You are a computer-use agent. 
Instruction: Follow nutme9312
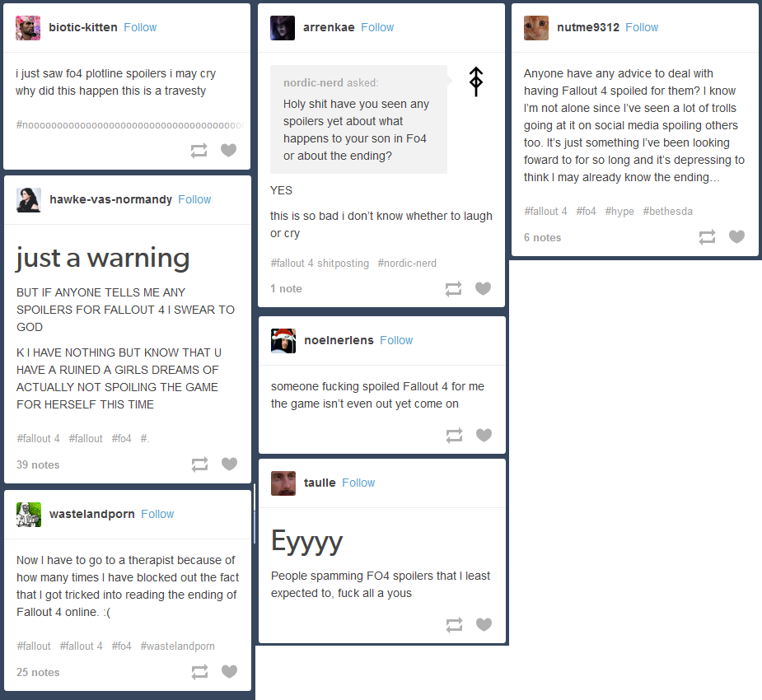[x=642, y=27]
